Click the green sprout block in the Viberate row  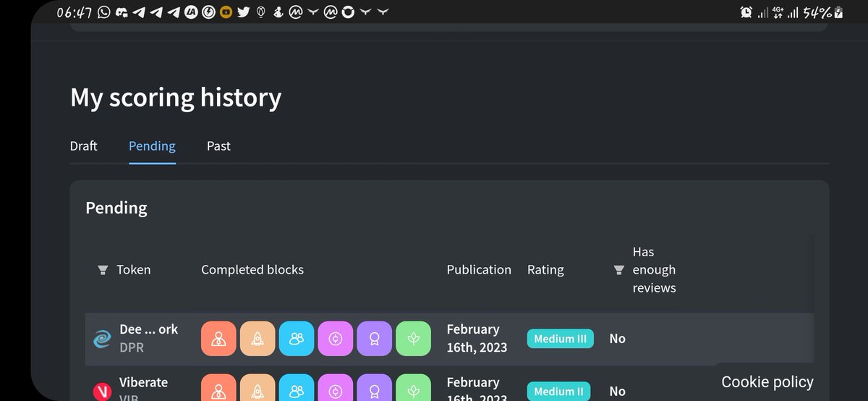pos(414,387)
